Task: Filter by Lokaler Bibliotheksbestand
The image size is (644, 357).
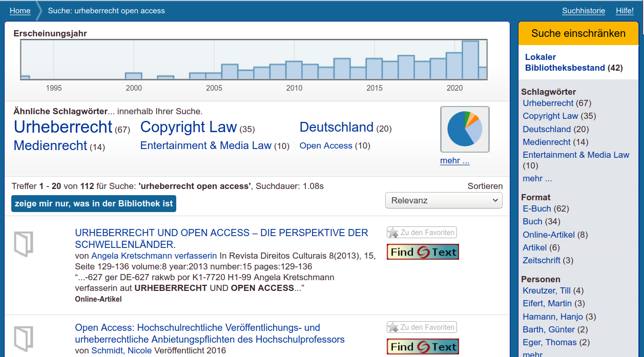Action: pyautogui.click(x=565, y=62)
